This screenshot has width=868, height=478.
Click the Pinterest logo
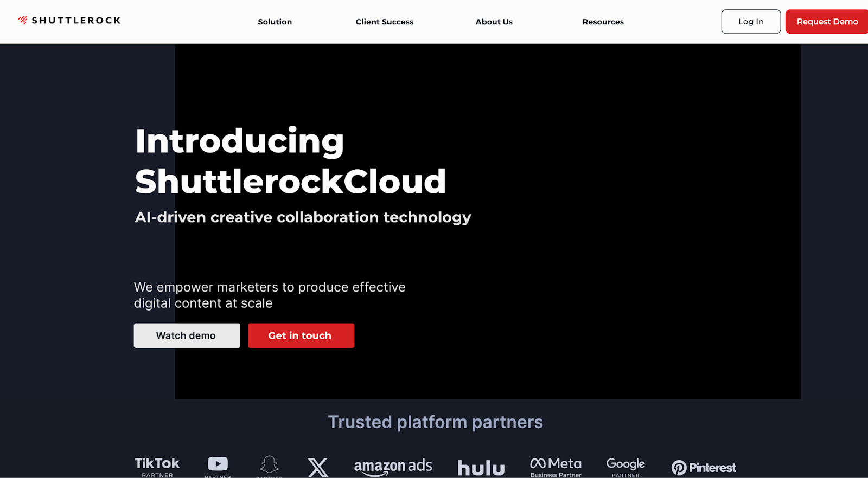pyautogui.click(x=704, y=468)
